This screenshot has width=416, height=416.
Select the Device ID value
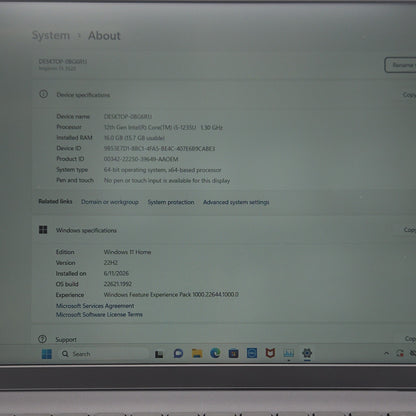[159, 149]
